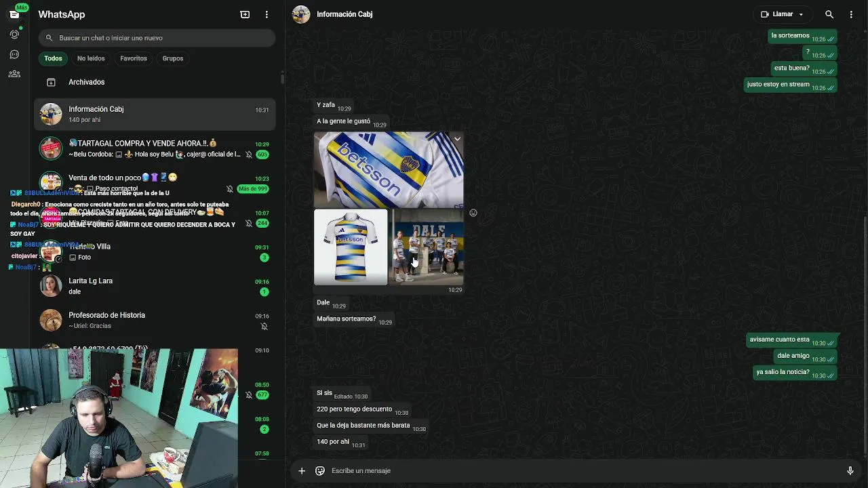Open TARTAGAL COMPRA Y VENDE chat
868x488 pixels.
(x=155, y=148)
